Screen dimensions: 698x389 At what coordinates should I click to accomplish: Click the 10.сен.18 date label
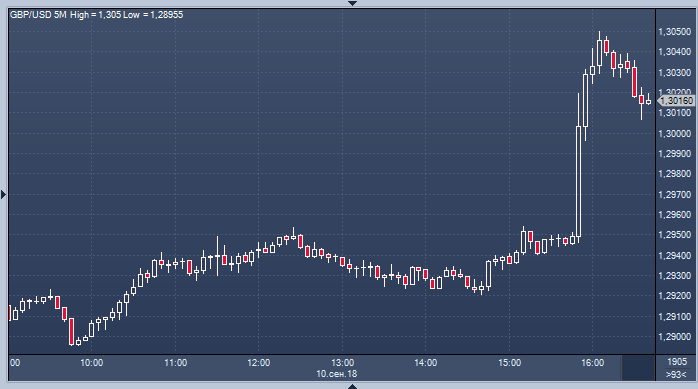pos(337,374)
